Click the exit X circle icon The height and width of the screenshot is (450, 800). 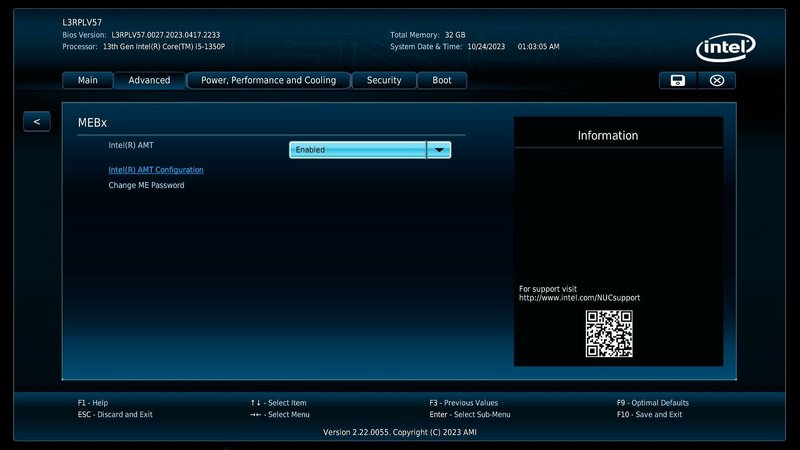click(x=716, y=81)
